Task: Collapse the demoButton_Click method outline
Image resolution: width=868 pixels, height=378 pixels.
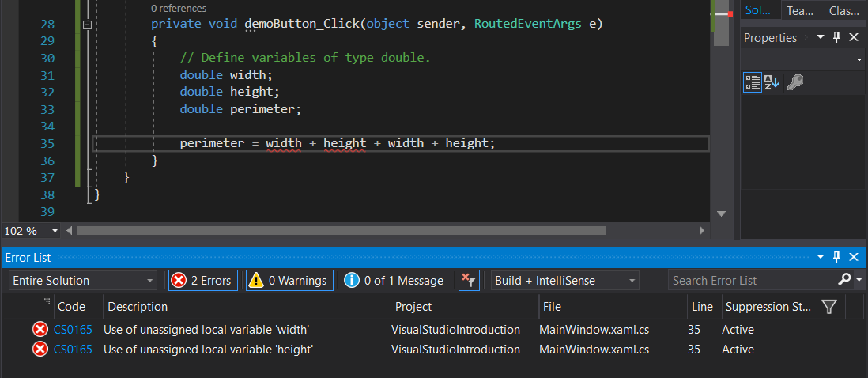Action: [87, 25]
